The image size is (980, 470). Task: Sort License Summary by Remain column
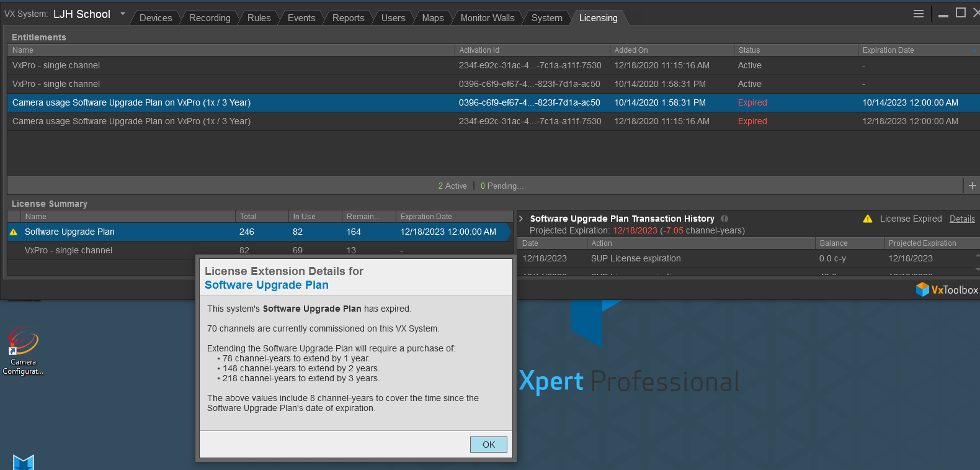coord(369,217)
